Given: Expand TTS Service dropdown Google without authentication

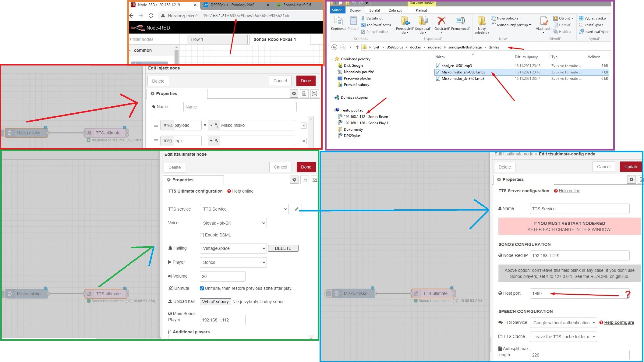Looking at the screenshot, I should [x=563, y=323].
